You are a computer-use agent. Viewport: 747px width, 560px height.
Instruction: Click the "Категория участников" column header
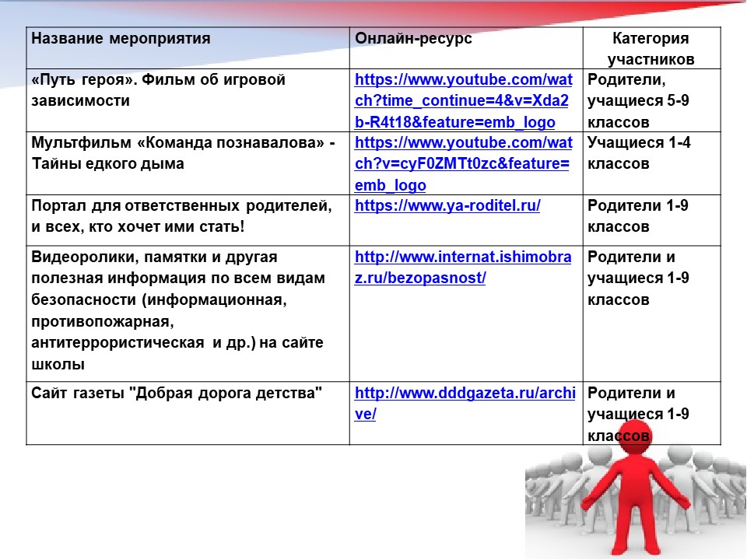[x=651, y=48]
